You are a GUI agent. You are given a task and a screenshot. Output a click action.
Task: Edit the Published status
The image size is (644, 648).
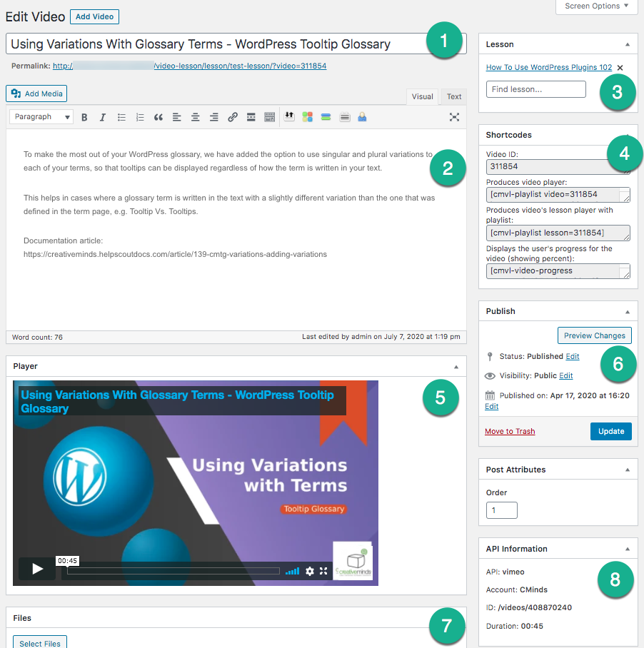point(573,356)
